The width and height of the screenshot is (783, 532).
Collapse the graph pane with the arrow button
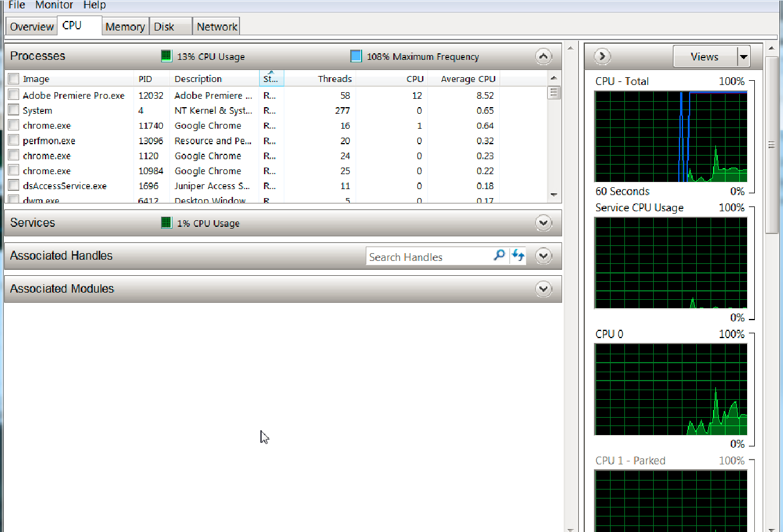coord(602,56)
